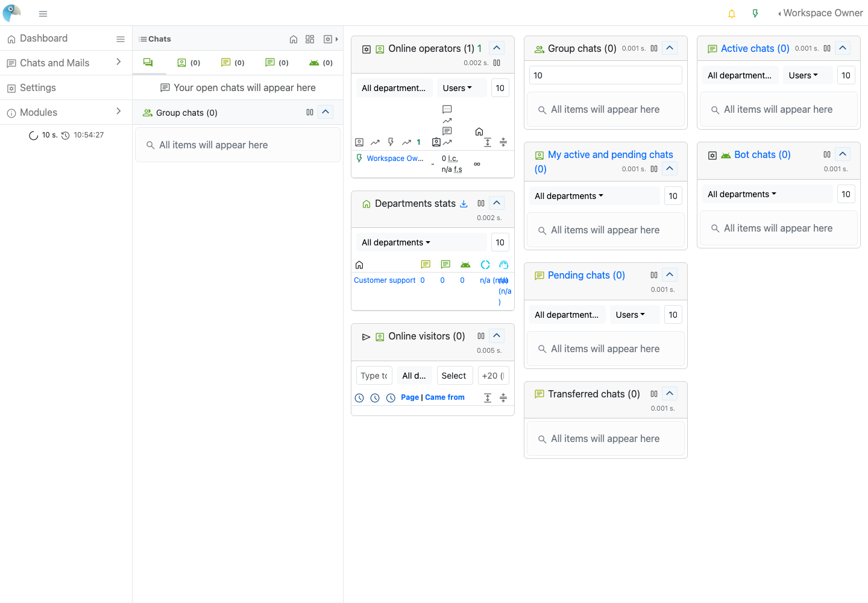
Task: Download Departments stats with the download icon
Action: 464,204
